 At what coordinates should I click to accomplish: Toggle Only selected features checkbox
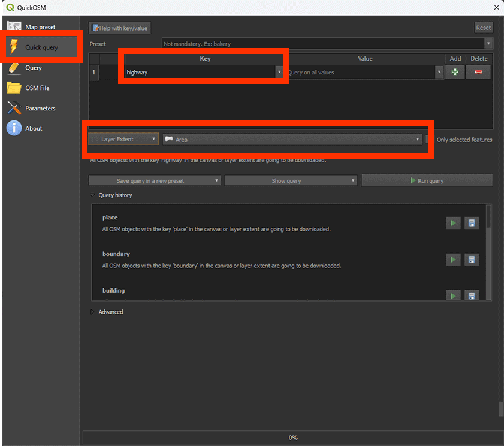click(x=428, y=140)
